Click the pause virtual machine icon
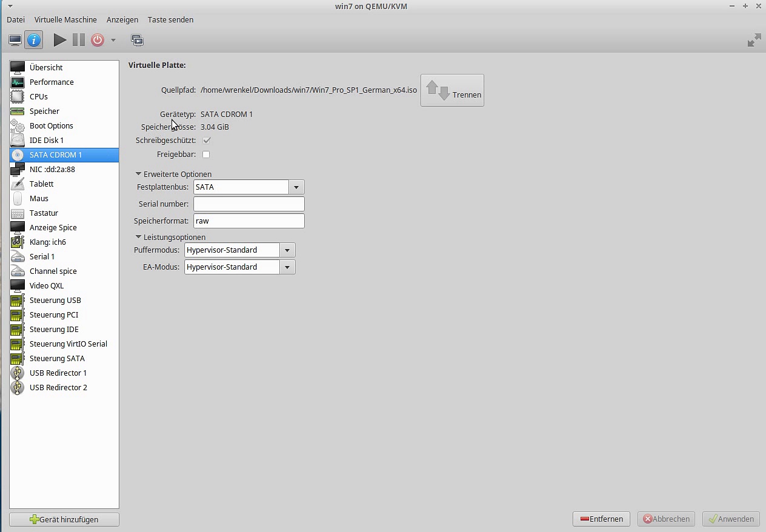 (x=79, y=40)
